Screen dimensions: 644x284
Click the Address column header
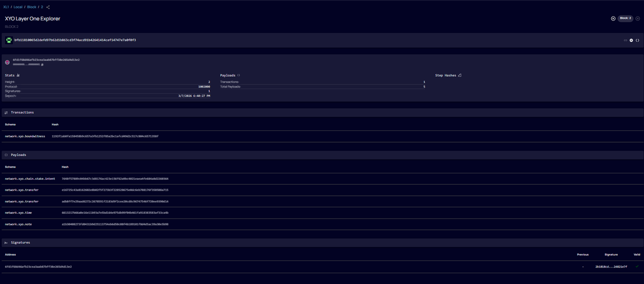pos(10,254)
